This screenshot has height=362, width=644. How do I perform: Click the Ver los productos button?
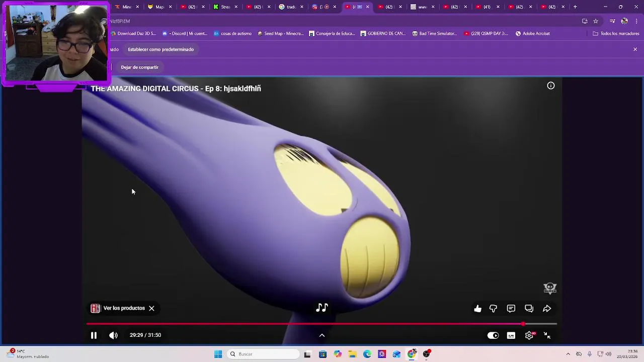click(118, 308)
